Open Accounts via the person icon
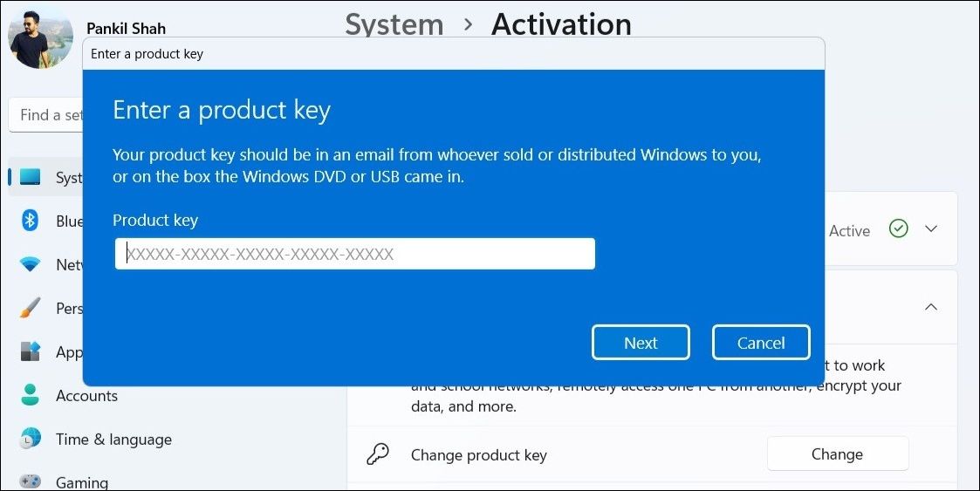Screen dimensions: 980x491 31,395
